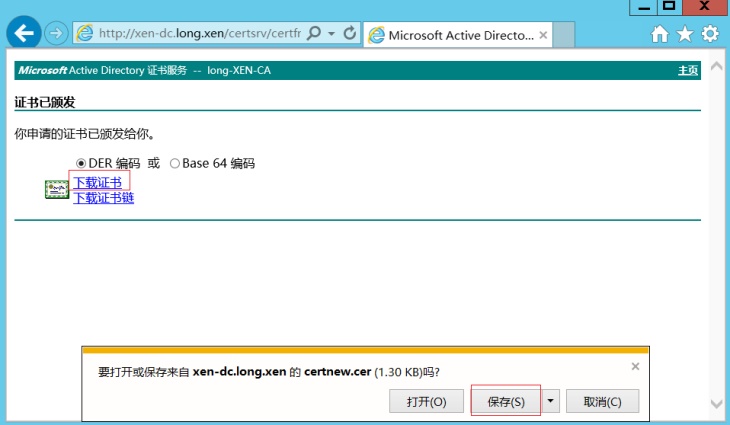Click the browser forward arrow button
This screenshot has height=425, width=730.
pos(56,33)
